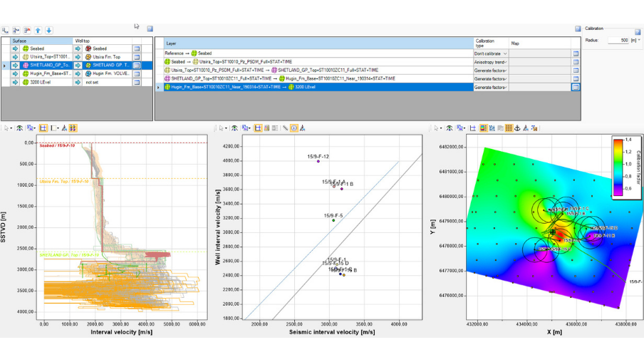The height and width of the screenshot is (362, 644).
Task: Toggle the highlighted info button in crossplot toolbar
Action: tap(294, 128)
